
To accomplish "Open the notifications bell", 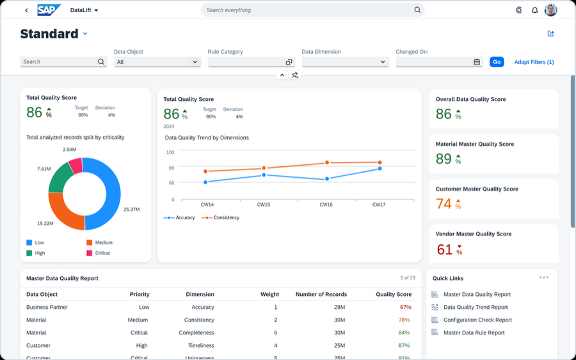I will pos(535,10).
